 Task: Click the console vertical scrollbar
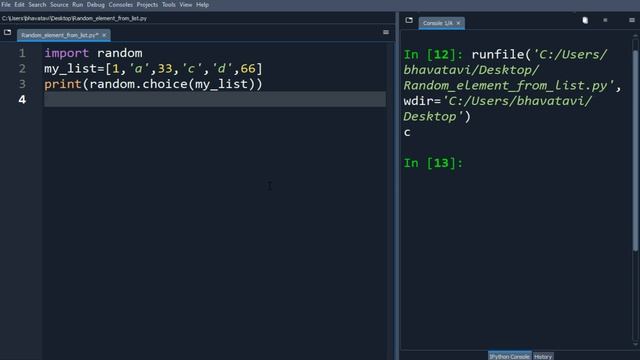point(635,151)
